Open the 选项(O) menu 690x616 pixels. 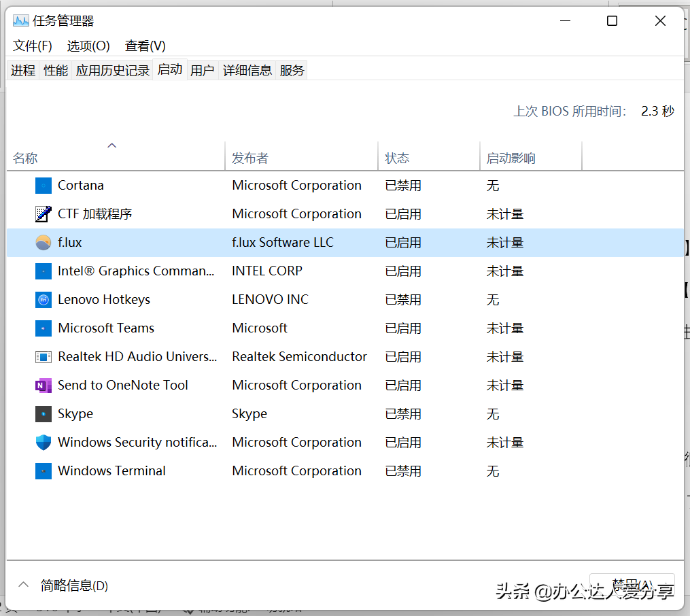88,46
